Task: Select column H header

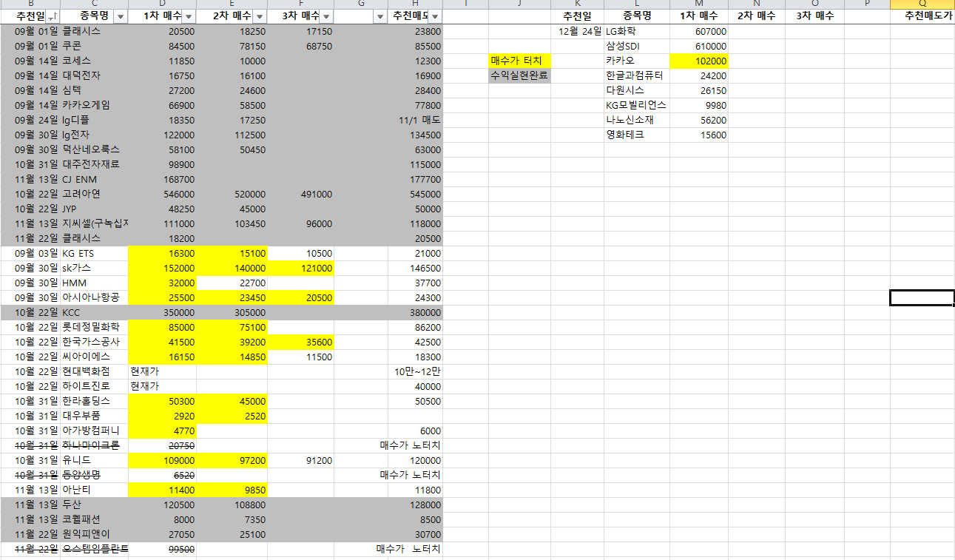Action: click(415, 4)
